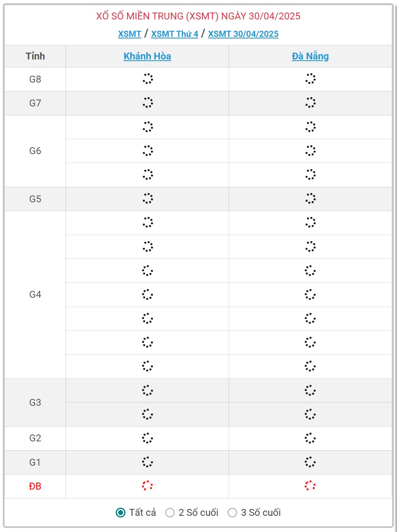Click the G4 prize row label
Image resolution: width=397 pixels, height=532 pixels.
pyautogui.click(x=35, y=295)
